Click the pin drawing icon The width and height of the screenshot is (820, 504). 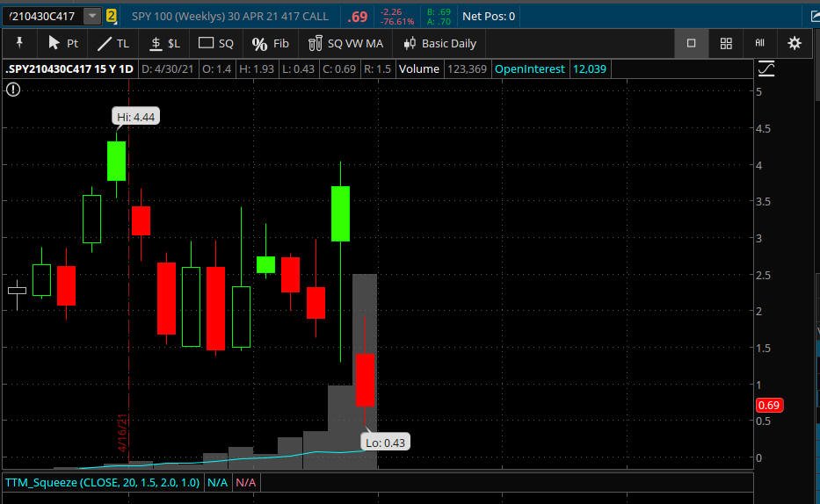pos(19,43)
